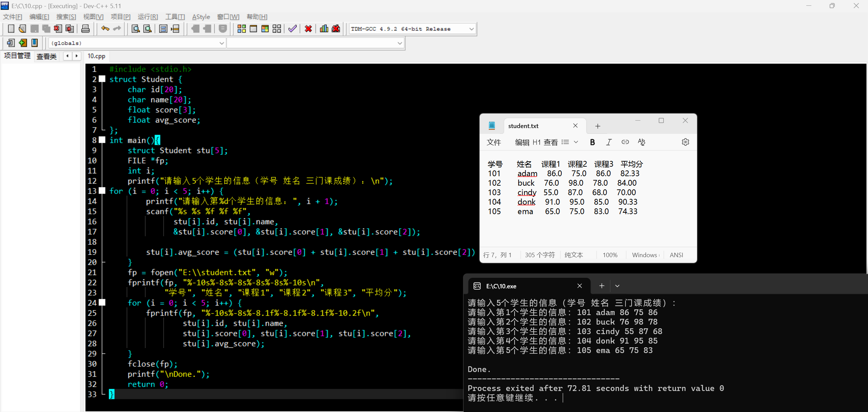Open the 文件 menu in Notepad
The image size is (868, 412).
point(494,142)
